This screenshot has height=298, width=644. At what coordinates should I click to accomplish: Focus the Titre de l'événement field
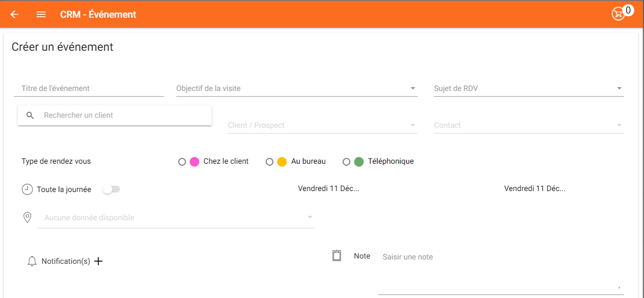89,88
